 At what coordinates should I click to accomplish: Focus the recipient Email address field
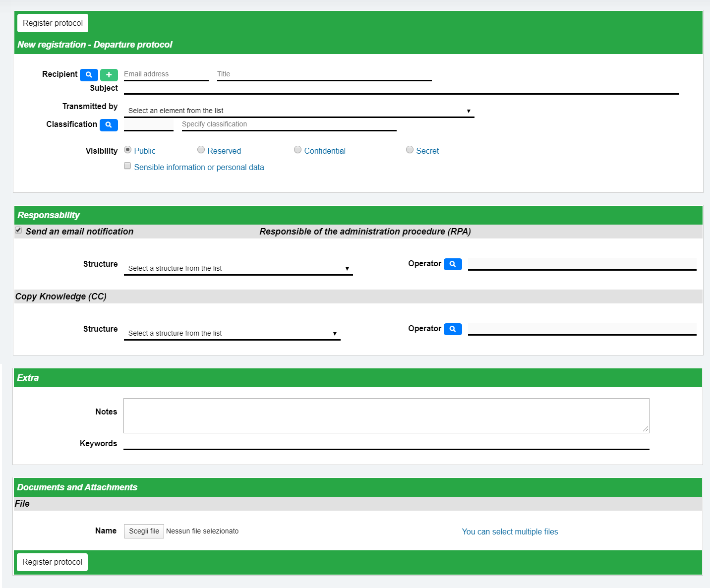pos(166,74)
